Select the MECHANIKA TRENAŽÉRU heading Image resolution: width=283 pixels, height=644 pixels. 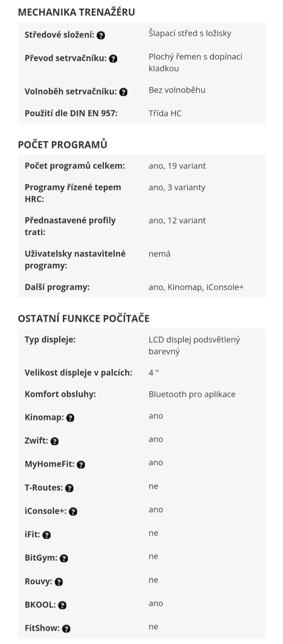[x=76, y=12]
